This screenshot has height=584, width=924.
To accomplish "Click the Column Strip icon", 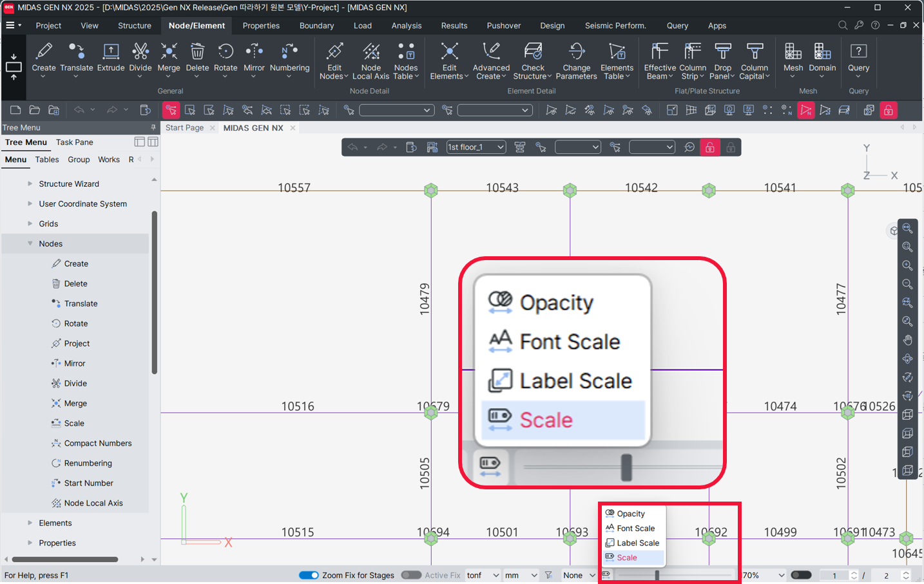I will coord(693,61).
